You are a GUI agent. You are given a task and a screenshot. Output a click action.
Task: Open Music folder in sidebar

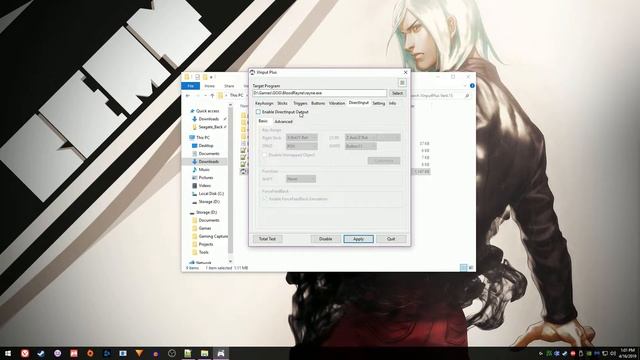click(204, 170)
